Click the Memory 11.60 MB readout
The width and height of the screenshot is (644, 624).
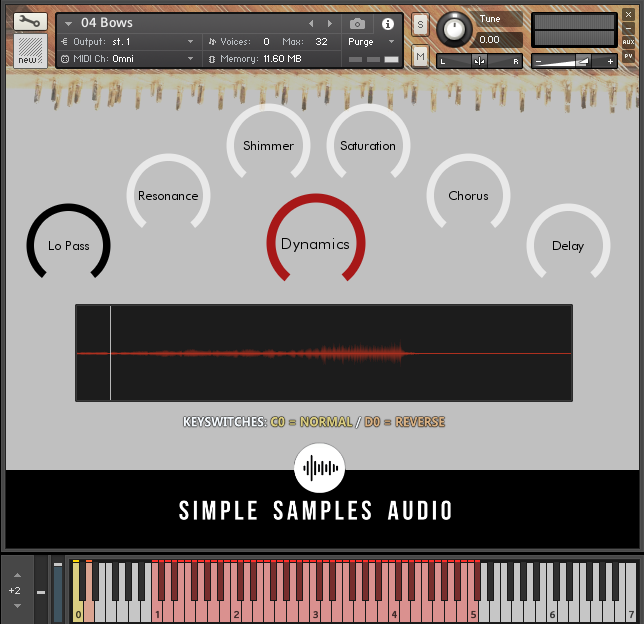point(260,59)
